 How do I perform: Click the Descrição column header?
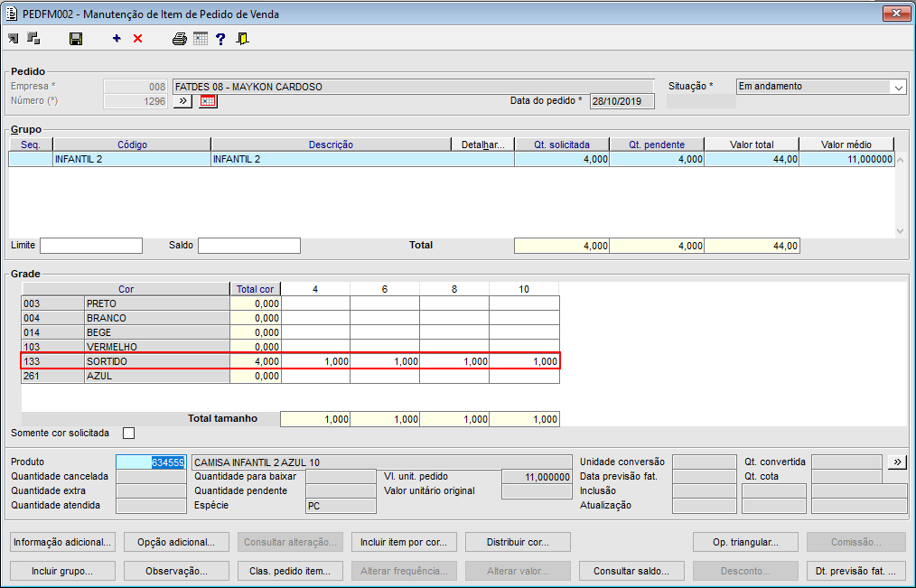(x=331, y=145)
